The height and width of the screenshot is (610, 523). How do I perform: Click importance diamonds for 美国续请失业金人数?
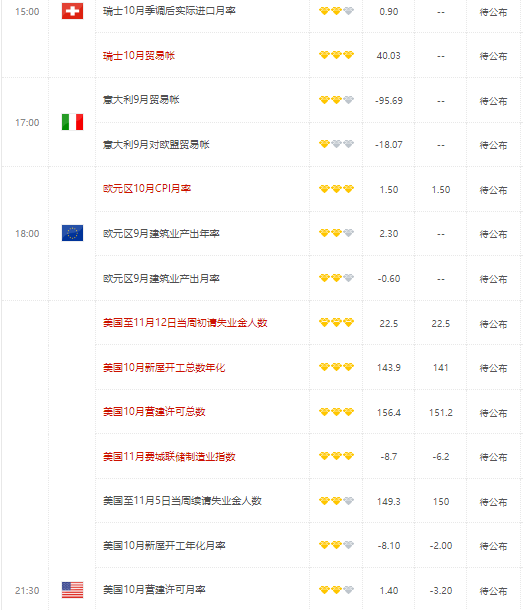(x=336, y=500)
